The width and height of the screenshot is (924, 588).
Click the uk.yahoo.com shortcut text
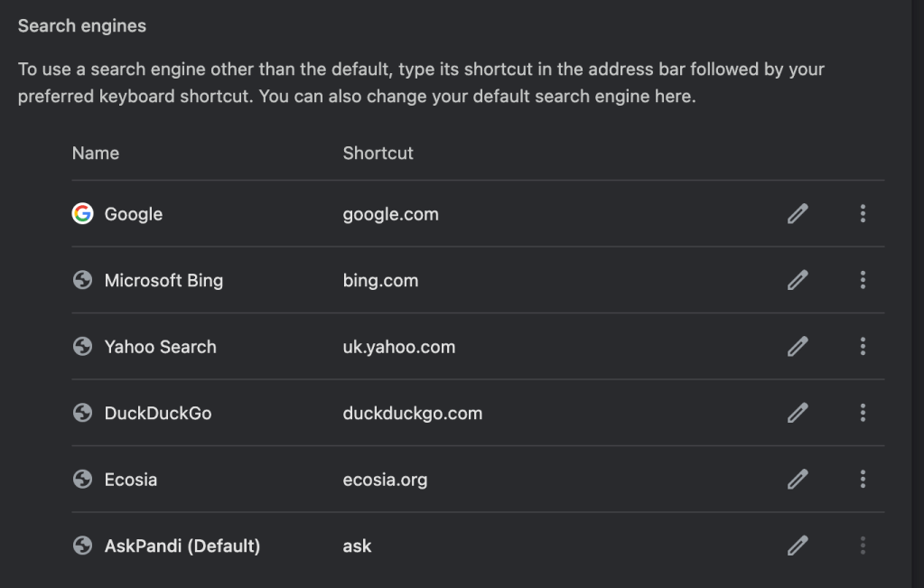pyautogui.click(x=398, y=347)
